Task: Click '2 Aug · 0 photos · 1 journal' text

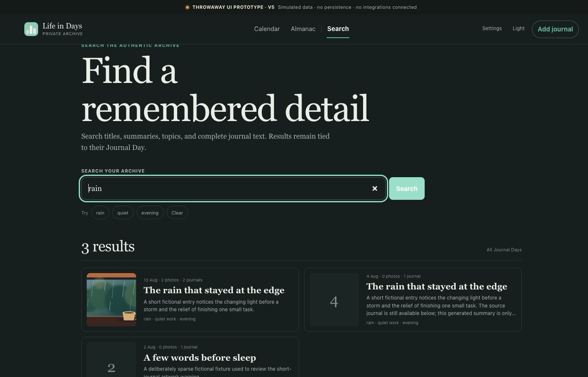Action: (170, 347)
